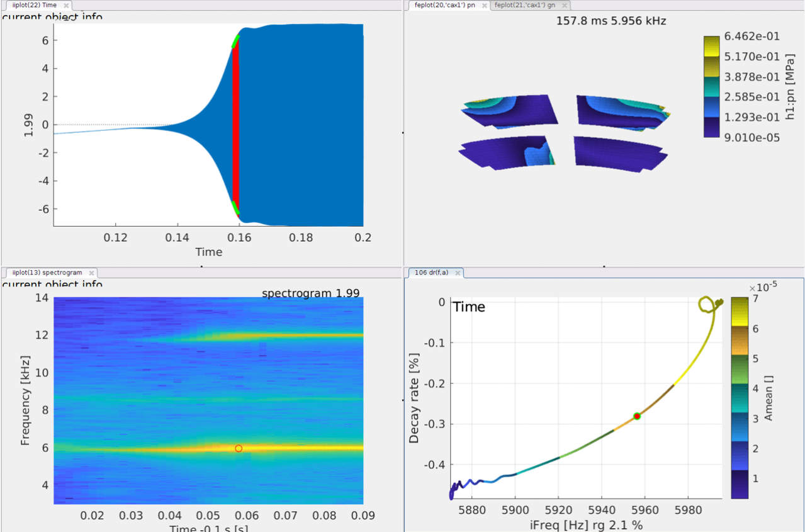805x532 pixels.
Task: Click the Amean colorbar
Action: pos(740,398)
